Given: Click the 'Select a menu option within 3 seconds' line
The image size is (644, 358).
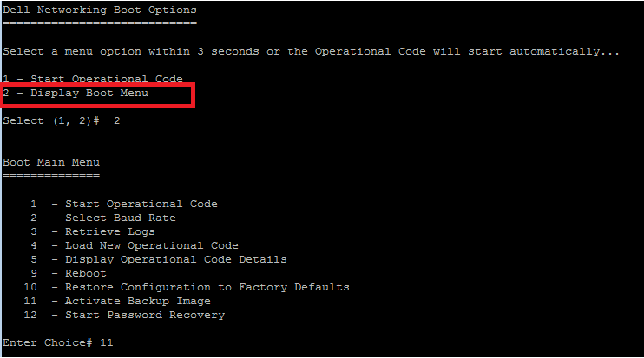Looking at the screenshot, I should coord(311,52).
